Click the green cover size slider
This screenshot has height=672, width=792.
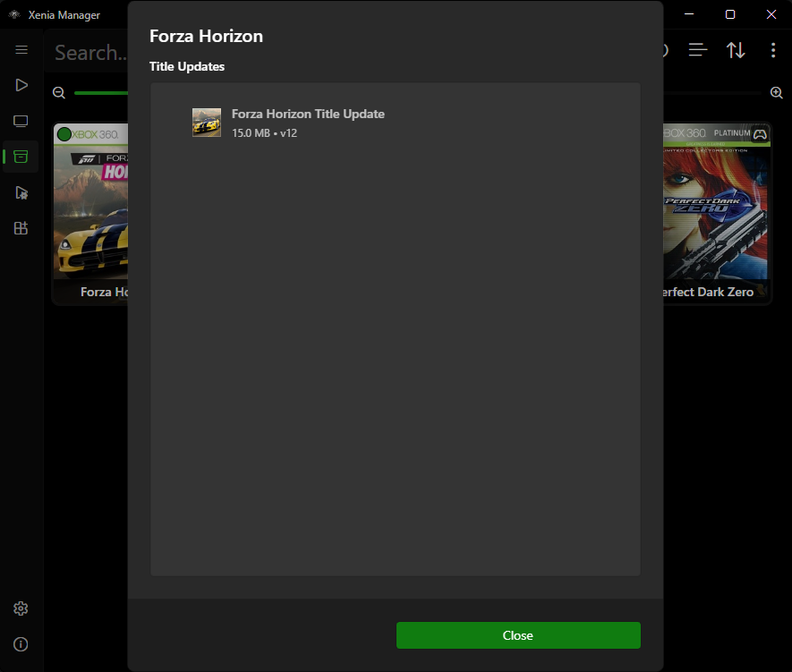coord(101,93)
